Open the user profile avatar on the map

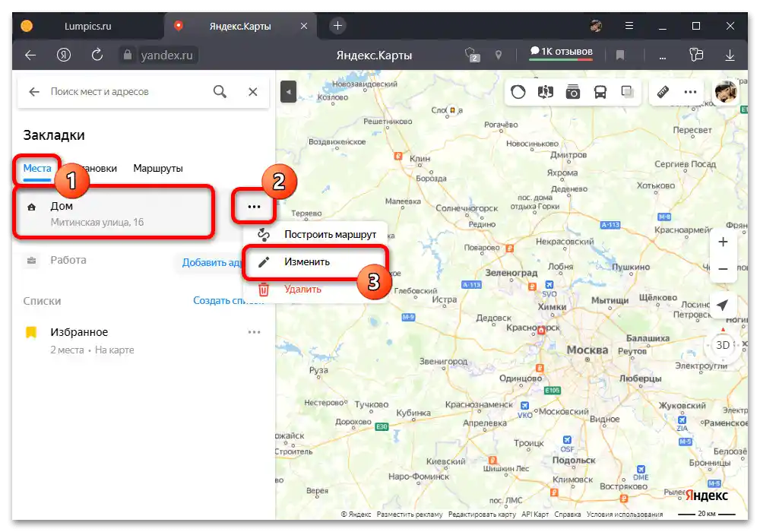click(726, 91)
